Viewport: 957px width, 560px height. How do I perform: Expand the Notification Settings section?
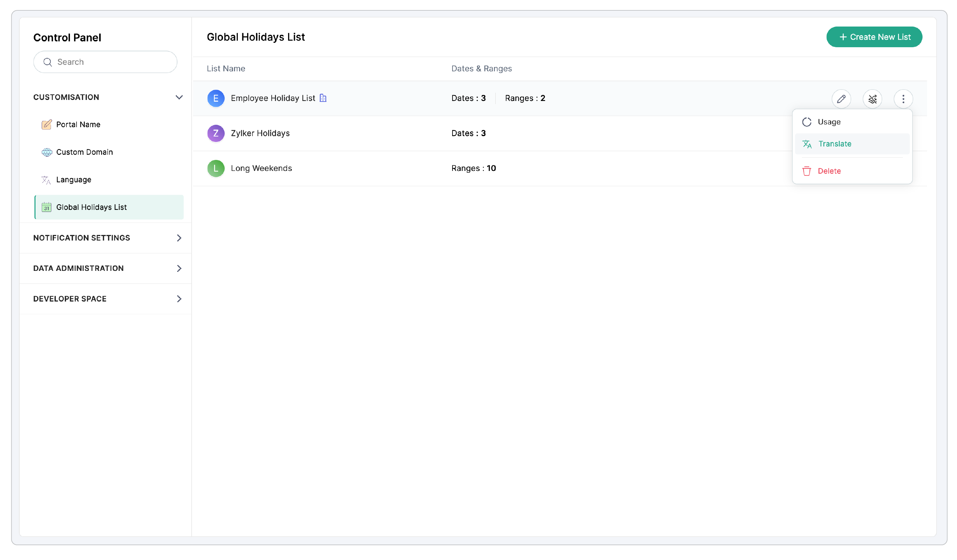pos(179,238)
